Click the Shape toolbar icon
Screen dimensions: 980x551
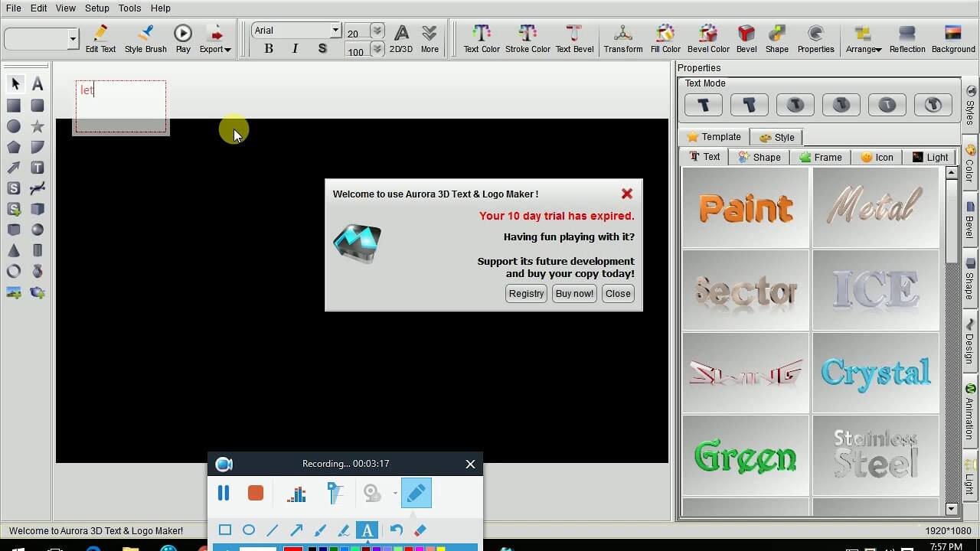pyautogui.click(x=776, y=39)
